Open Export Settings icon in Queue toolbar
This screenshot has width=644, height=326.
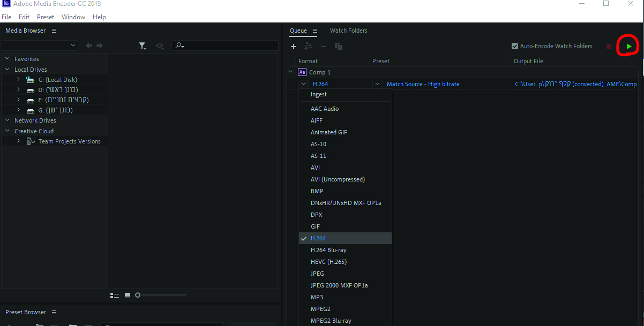pos(309,47)
